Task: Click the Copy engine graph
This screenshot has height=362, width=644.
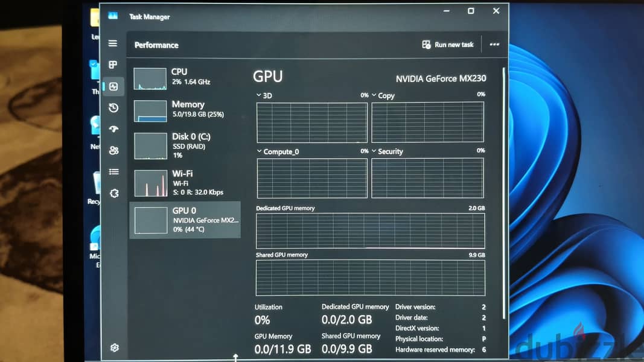Action: pos(427,122)
